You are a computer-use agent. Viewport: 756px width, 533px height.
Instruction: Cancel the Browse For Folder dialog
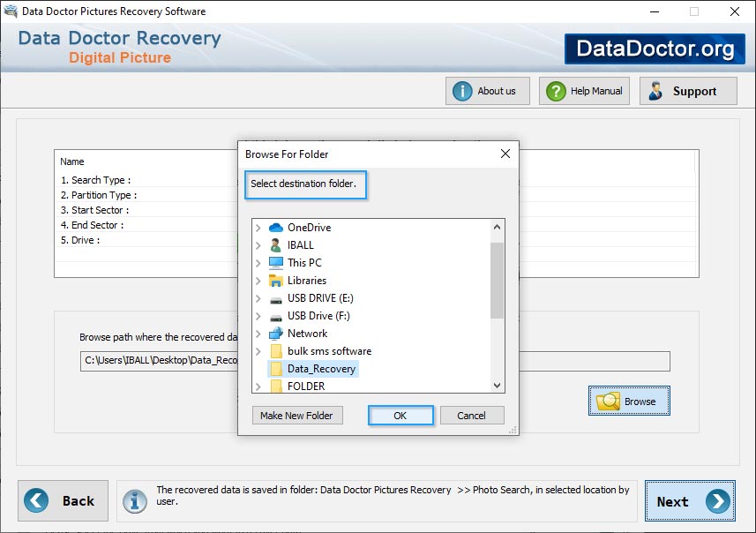[471, 416]
